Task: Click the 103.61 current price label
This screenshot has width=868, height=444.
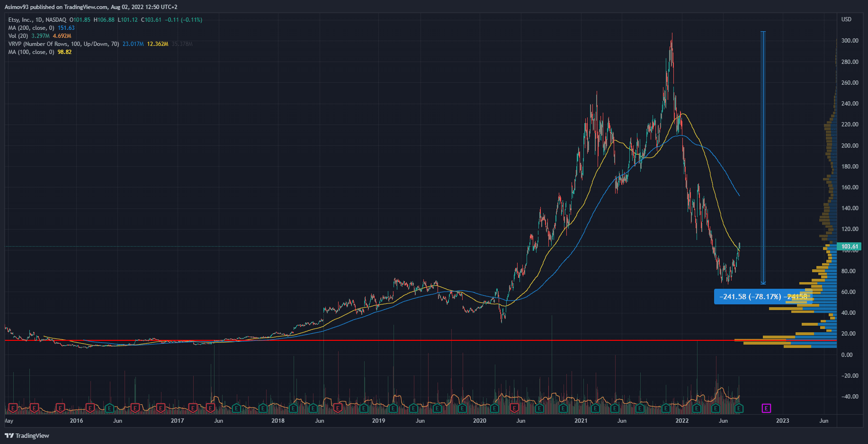Action: point(850,247)
